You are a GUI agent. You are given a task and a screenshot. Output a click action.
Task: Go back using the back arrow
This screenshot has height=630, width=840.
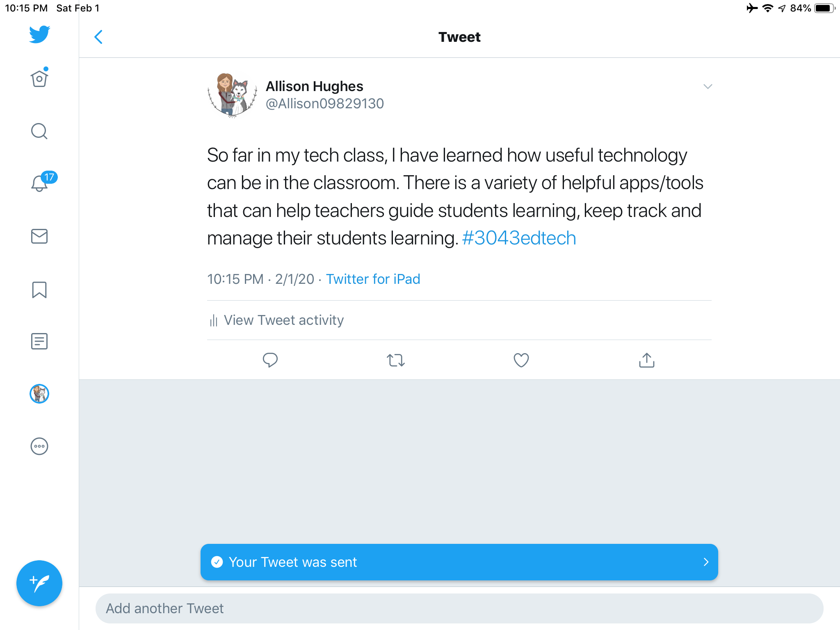coord(98,37)
